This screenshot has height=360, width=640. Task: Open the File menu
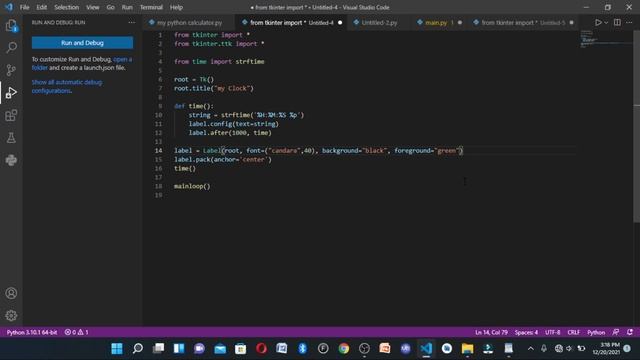24,7
